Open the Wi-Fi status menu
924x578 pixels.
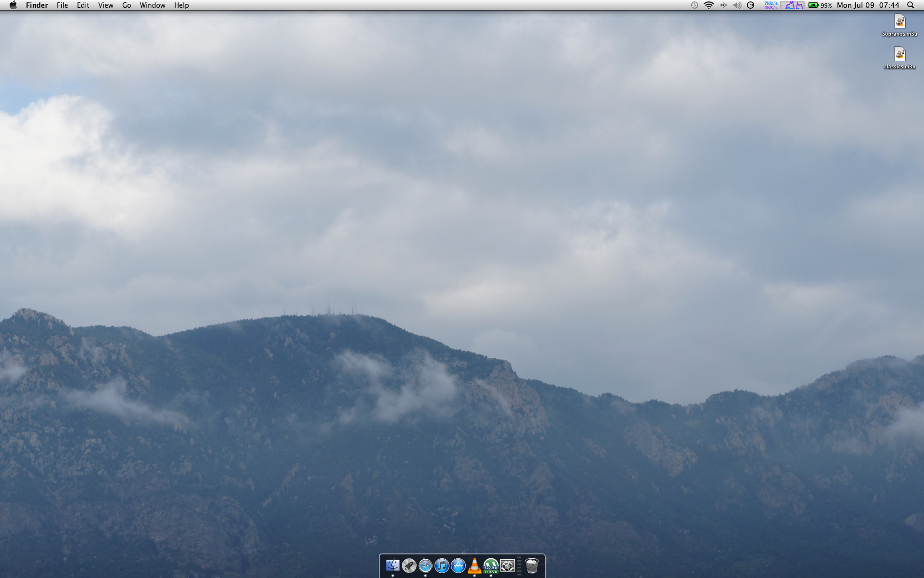pos(708,5)
